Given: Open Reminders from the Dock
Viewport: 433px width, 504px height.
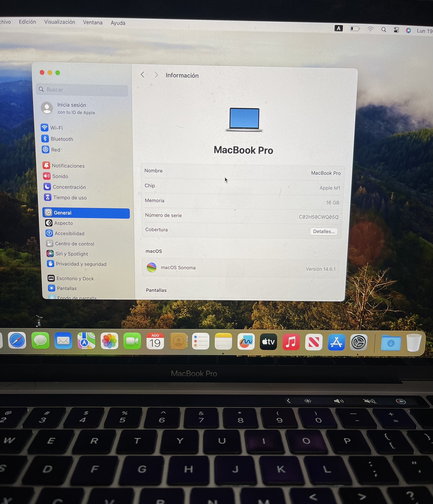Looking at the screenshot, I should coord(201,342).
